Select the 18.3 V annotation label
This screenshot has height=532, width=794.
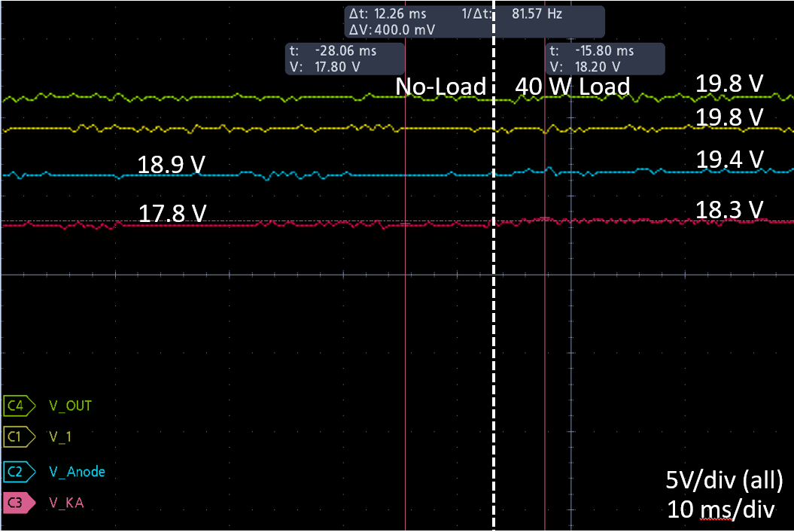coord(729,210)
